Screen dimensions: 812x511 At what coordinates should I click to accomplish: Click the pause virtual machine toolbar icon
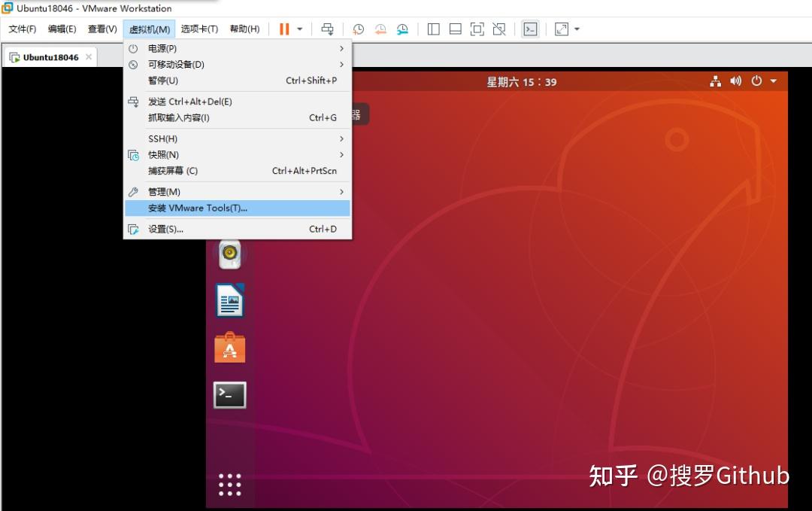click(284, 29)
